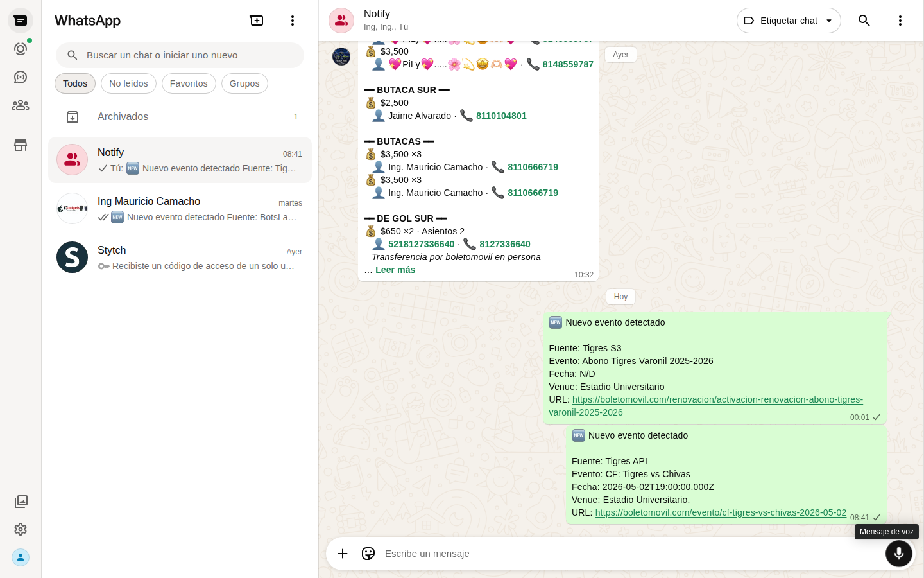This screenshot has width=924, height=578.
Task: Click the group members line Ing, Ing., Tú
Action: 386,27
